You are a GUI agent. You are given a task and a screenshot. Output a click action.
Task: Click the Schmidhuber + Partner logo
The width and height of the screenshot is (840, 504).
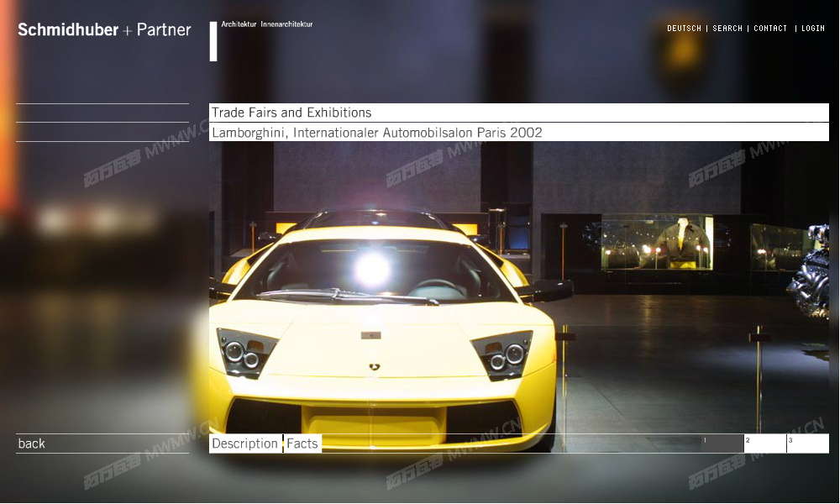[x=104, y=29]
